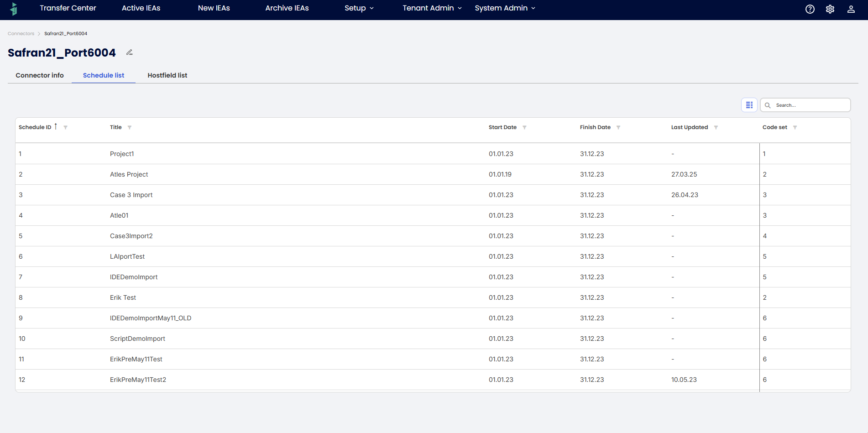Image resolution: width=868 pixels, height=433 pixels.
Task: Sort by Code set column header
Action: [775, 127]
